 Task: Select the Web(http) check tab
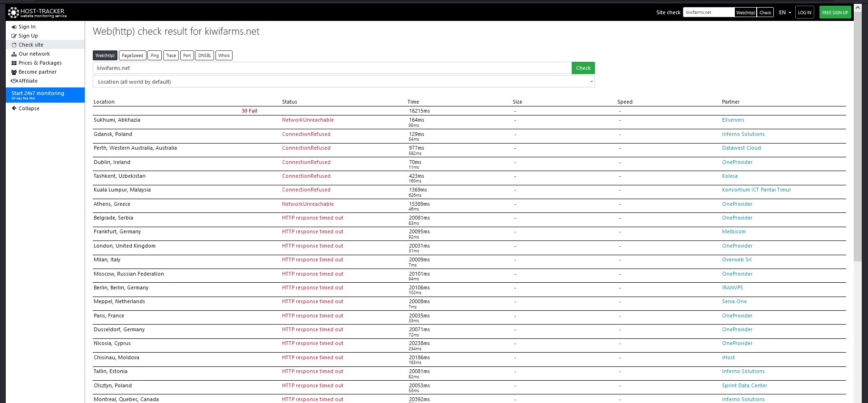coord(105,56)
